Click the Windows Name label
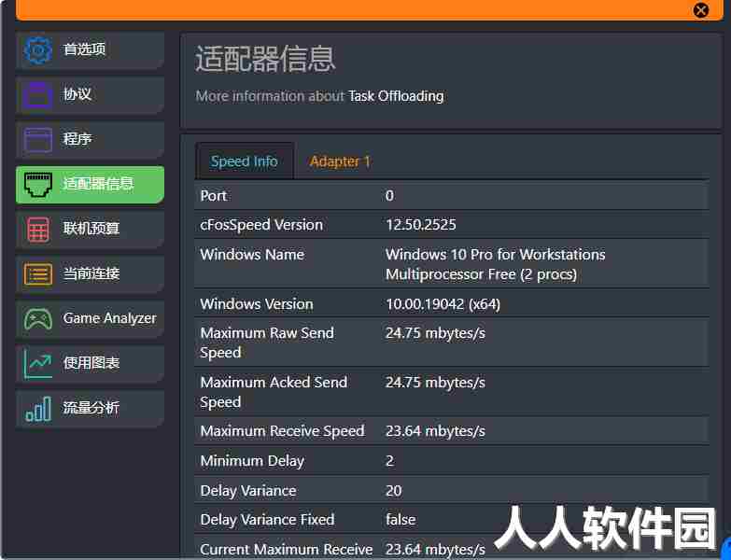This screenshot has height=560, width=731. point(252,255)
